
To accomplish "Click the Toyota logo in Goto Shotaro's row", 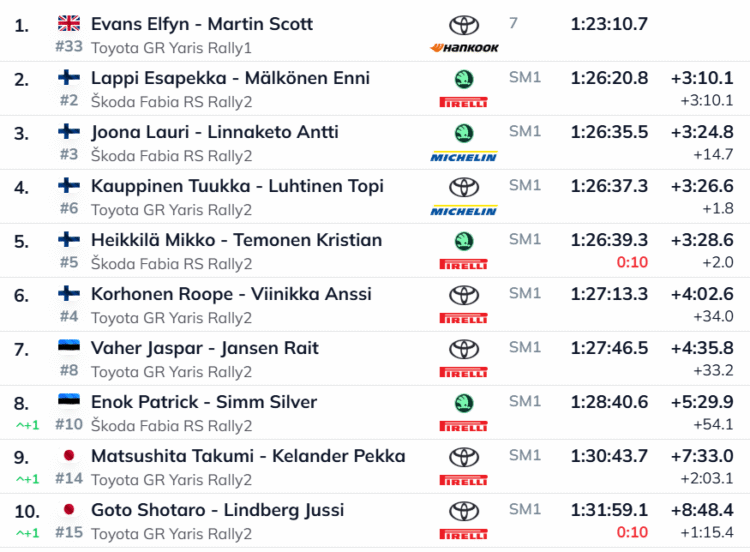I will tap(464, 511).
